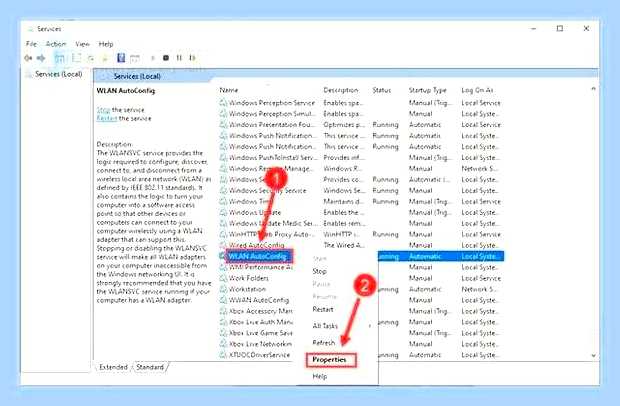Image resolution: width=620 pixels, height=406 pixels.
Task: Click 'The Wired A...' description text
Action: click(344, 245)
